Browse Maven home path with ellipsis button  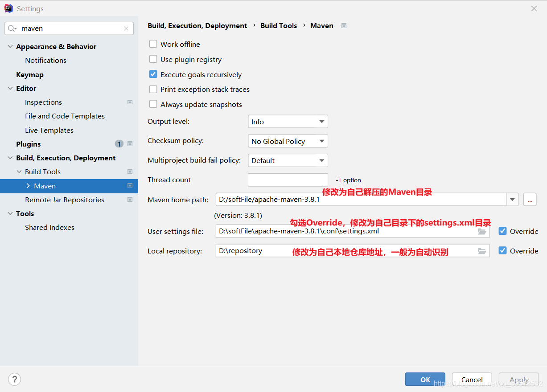(x=530, y=200)
